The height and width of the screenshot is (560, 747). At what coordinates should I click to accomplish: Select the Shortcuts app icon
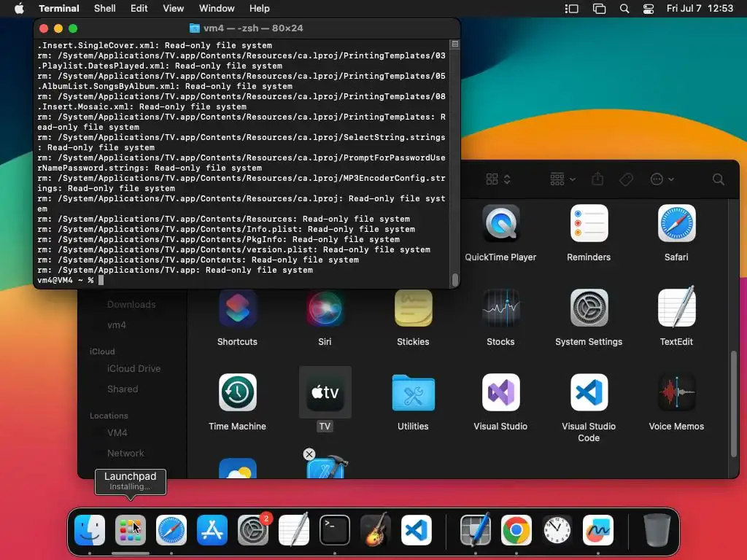tap(237, 308)
